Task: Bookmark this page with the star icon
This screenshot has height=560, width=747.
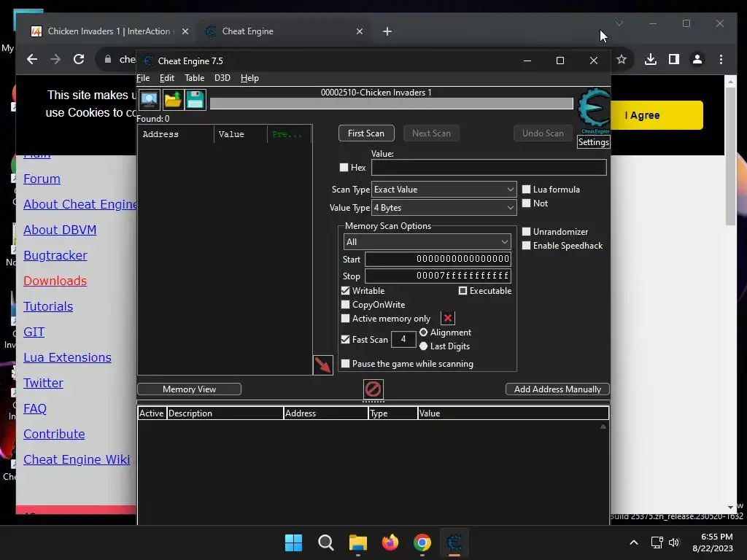Action: [x=622, y=59]
